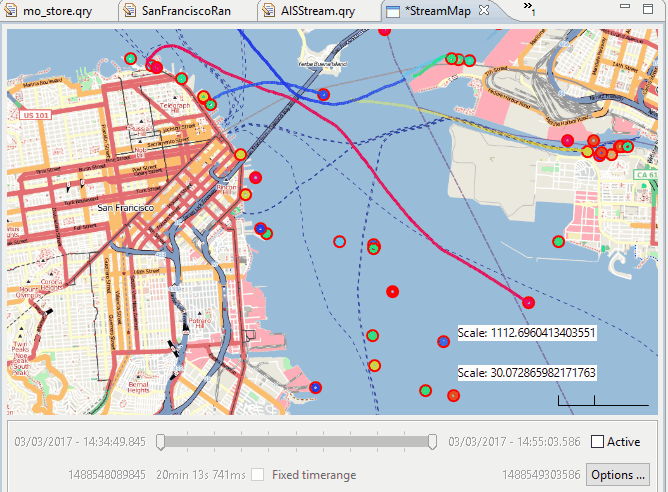Select the hollow red circle marker in the bay
This screenshot has width=668, height=492.
(x=339, y=241)
